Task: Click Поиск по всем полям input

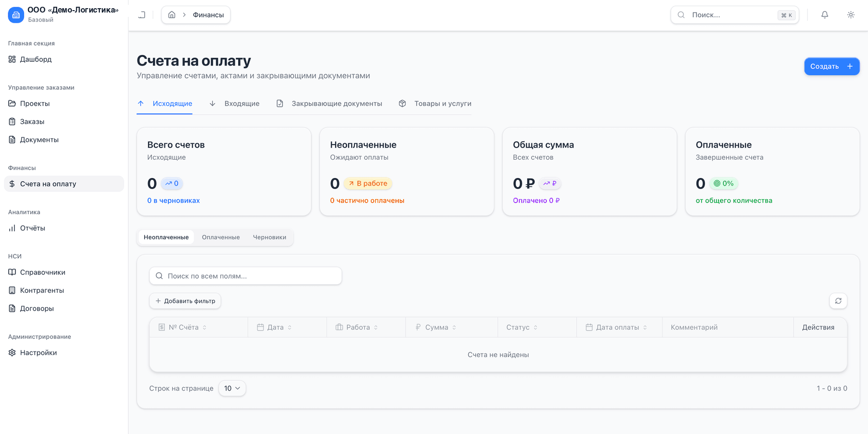Action: [x=245, y=276]
